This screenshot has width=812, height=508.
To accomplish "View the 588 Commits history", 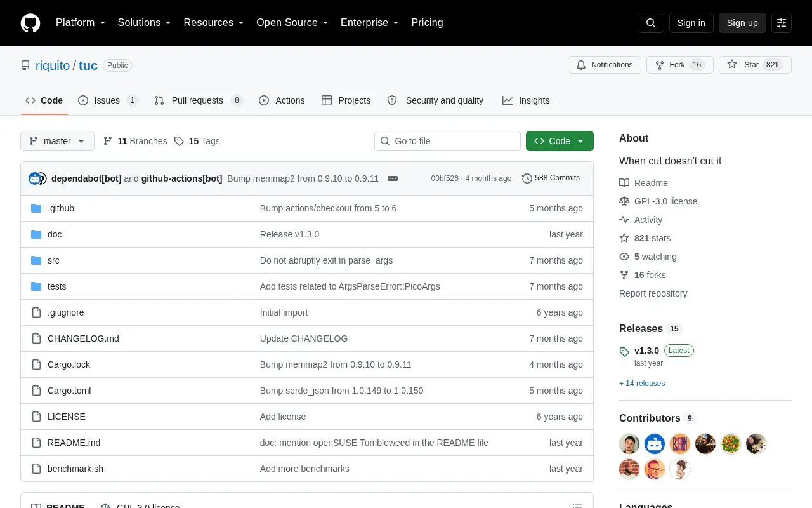I will (551, 178).
